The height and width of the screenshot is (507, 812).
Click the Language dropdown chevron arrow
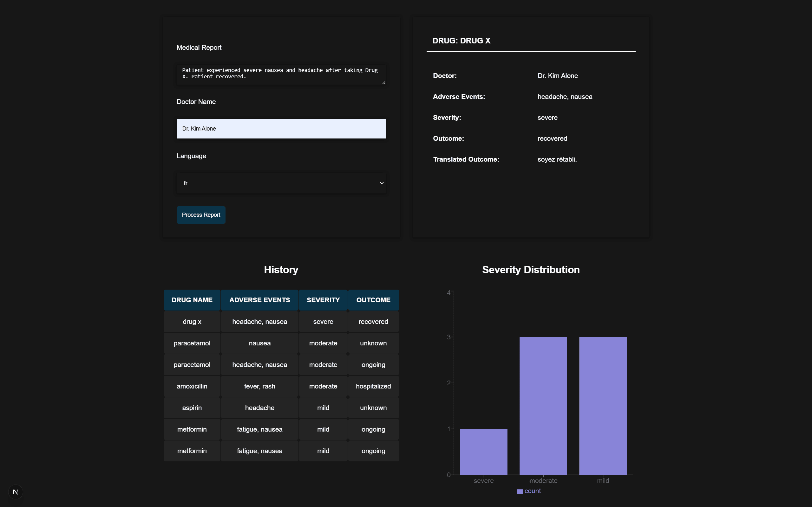tap(382, 183)
